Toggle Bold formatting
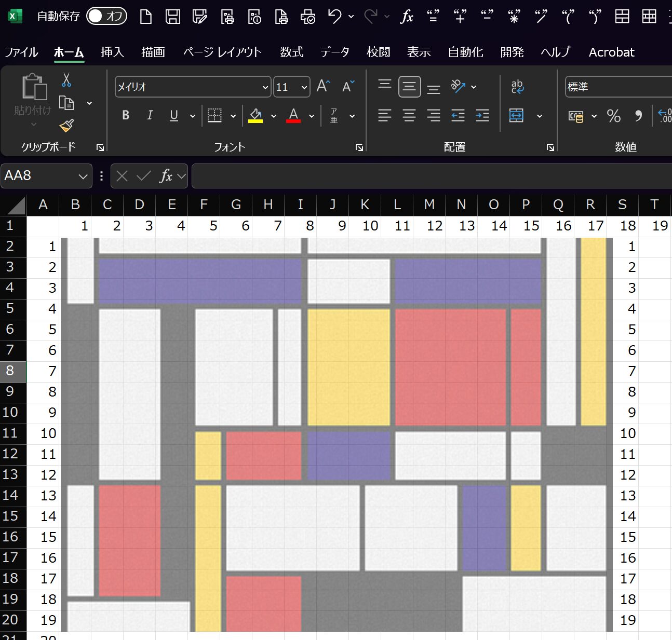 [126, 115]
